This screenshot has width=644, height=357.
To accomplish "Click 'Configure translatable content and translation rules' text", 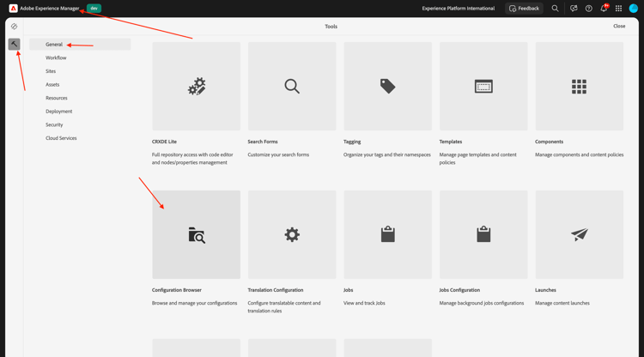I will (284, 307).
